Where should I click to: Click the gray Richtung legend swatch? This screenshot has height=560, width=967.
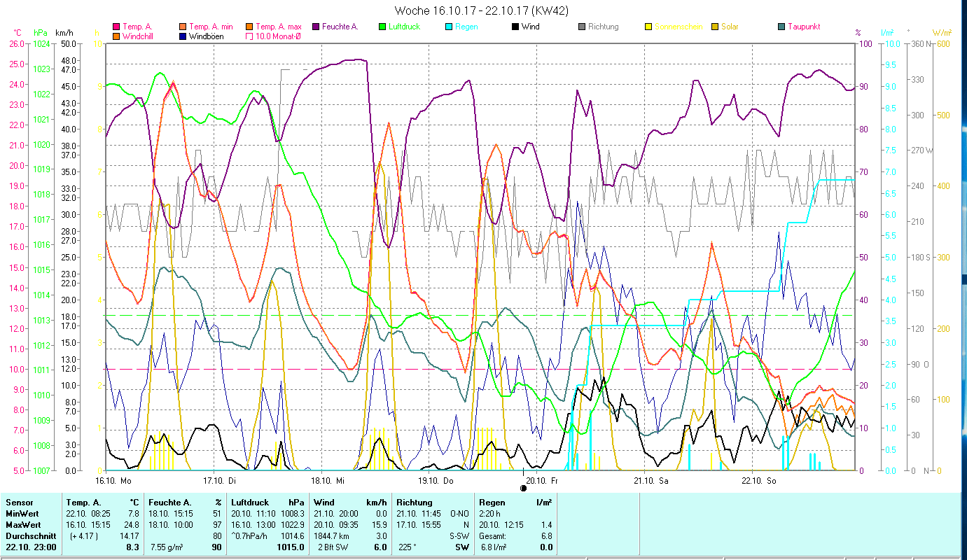(x=582, y=27)
